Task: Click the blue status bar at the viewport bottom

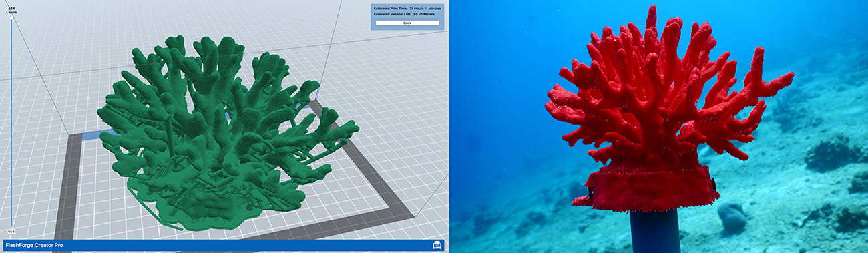Action: click(224, 245)
